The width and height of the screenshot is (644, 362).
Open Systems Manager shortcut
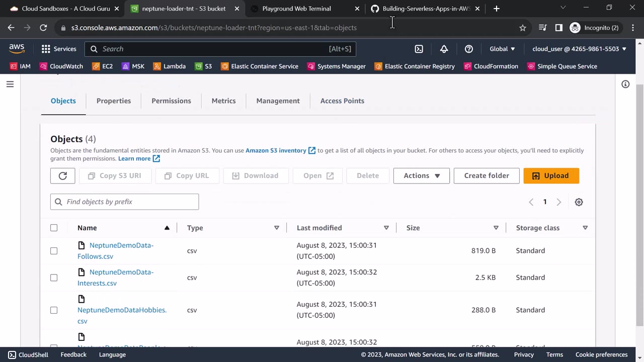[x=337, y=66]
